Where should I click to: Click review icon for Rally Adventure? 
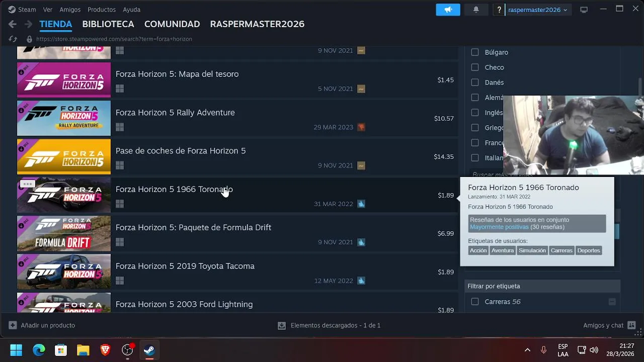[361, 127]
